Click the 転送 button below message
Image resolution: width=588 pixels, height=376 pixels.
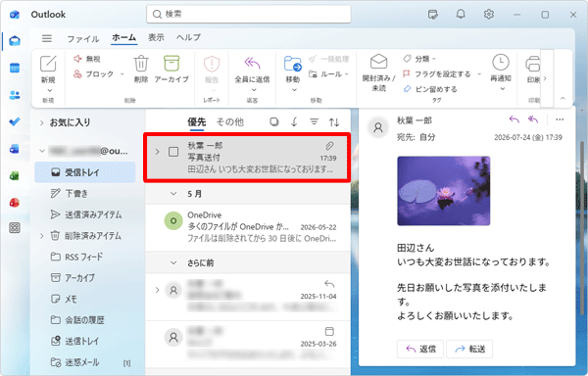coord(469,349)
